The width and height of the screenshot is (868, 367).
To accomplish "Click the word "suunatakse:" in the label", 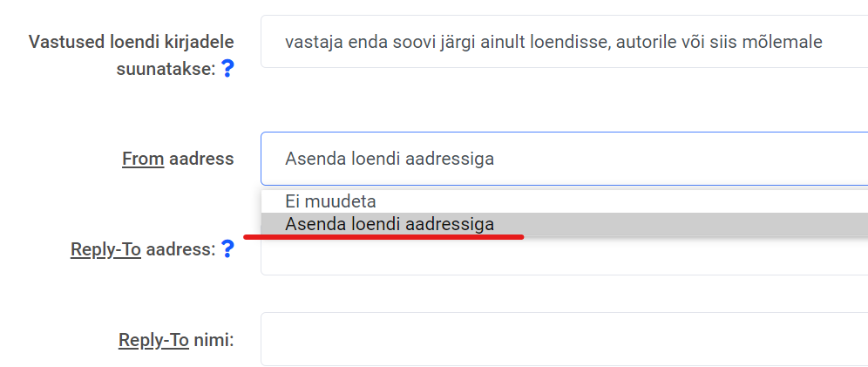I will point(166,70).
